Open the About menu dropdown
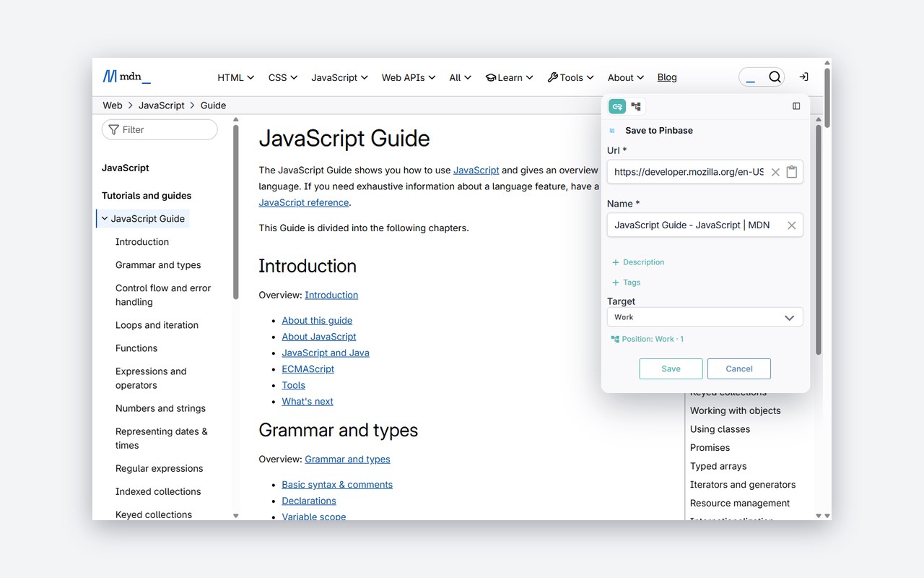Screen dimensions: 924x578 click(625, 77)
